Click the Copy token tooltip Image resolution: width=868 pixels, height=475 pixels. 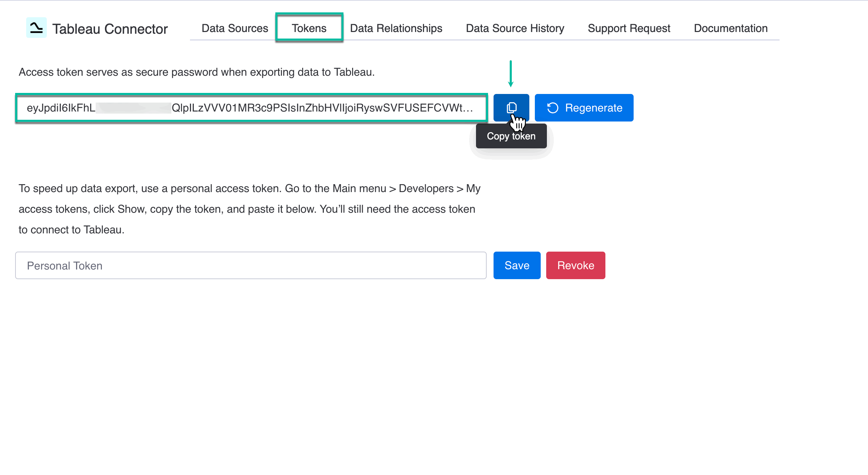pos(511,136)
